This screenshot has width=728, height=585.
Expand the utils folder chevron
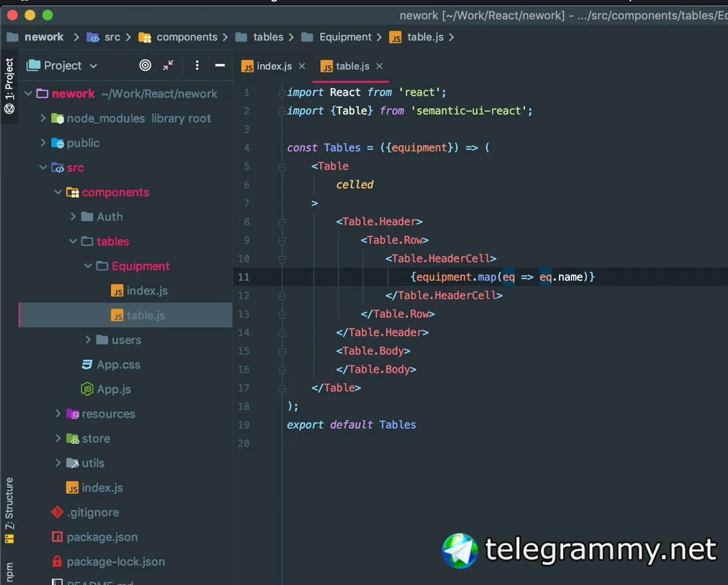click(58, 463)
